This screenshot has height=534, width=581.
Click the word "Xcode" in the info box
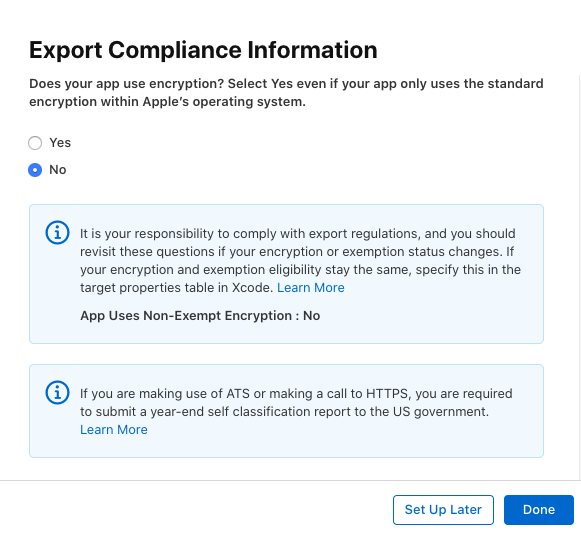[x=252, y=288]
